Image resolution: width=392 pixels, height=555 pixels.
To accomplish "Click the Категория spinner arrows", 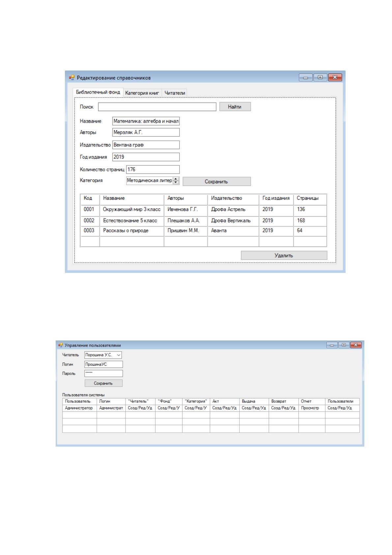I will (176, 181).
